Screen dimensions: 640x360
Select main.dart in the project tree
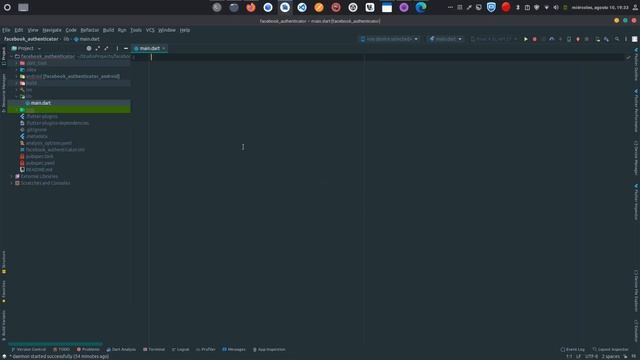tap(40, 103)
